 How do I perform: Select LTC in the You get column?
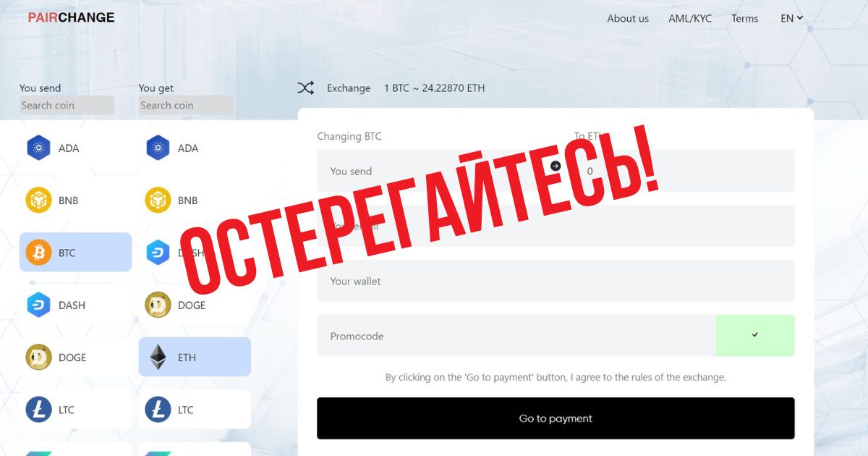tap(195, 410)
